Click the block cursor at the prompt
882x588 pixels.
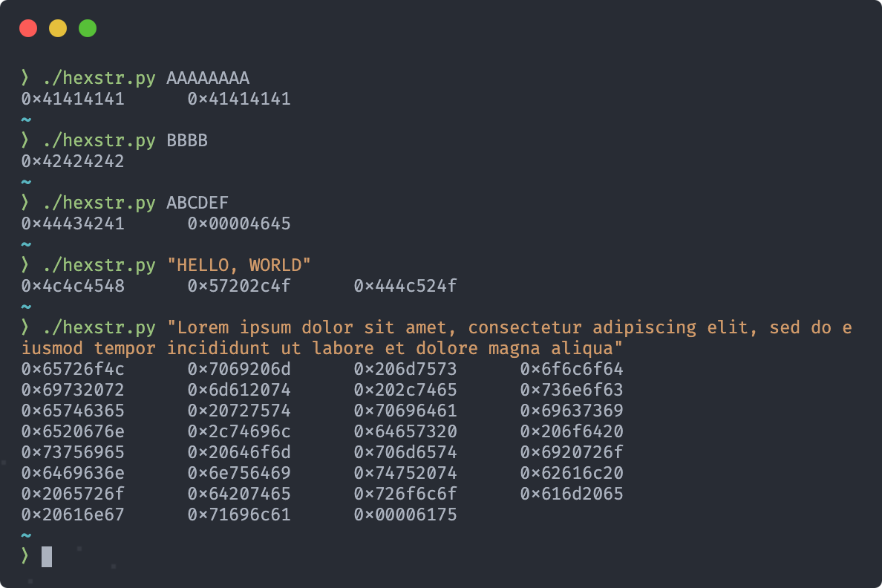(x=47, y=557)
